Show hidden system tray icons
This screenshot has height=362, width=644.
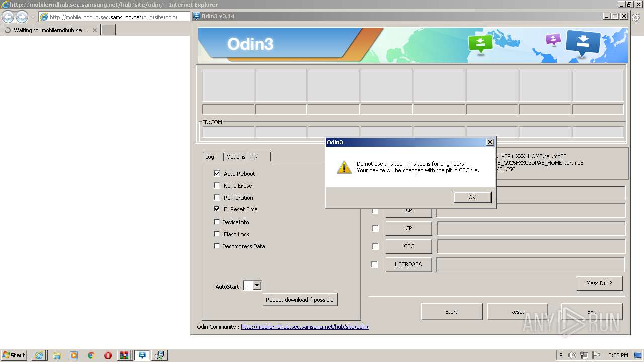pos(561,355)
